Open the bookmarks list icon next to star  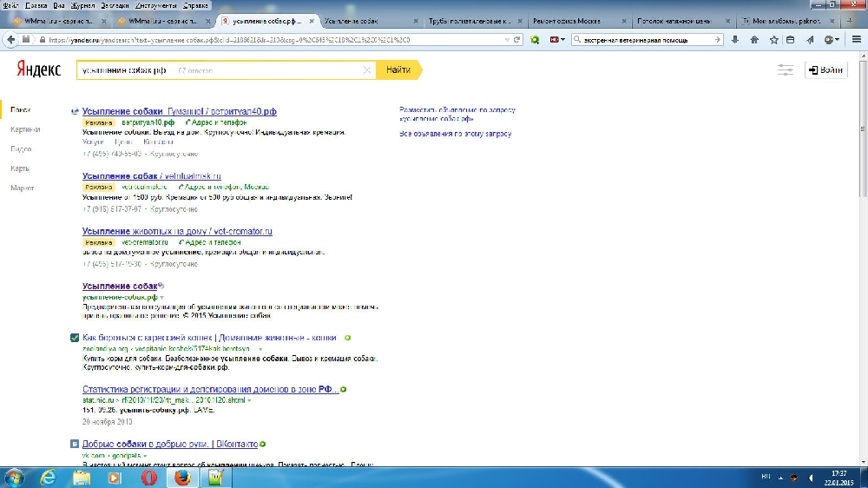(791, 40)
